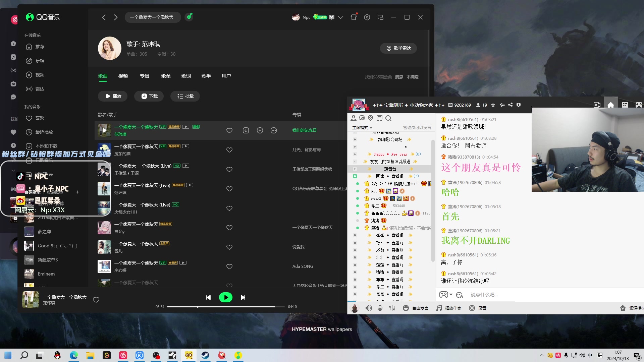Add new playlist with plus icon in sidebar

tap(77, 192)
